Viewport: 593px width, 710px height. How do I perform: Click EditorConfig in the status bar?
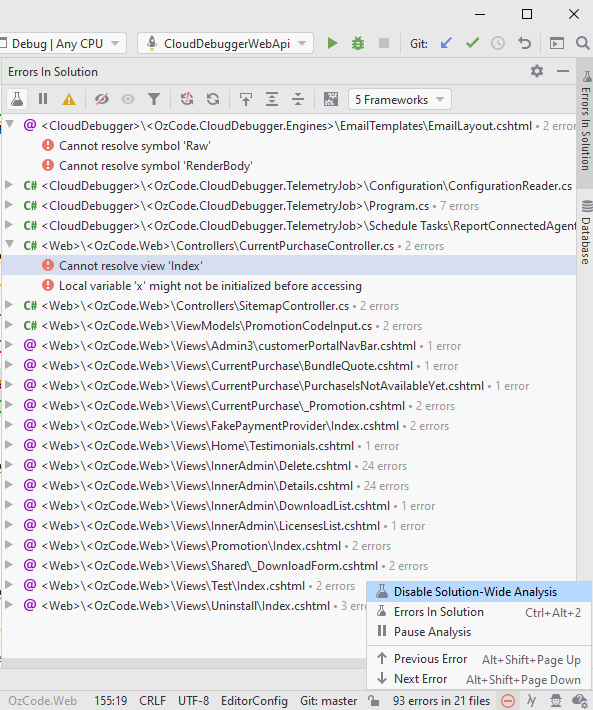pos(254,701)
